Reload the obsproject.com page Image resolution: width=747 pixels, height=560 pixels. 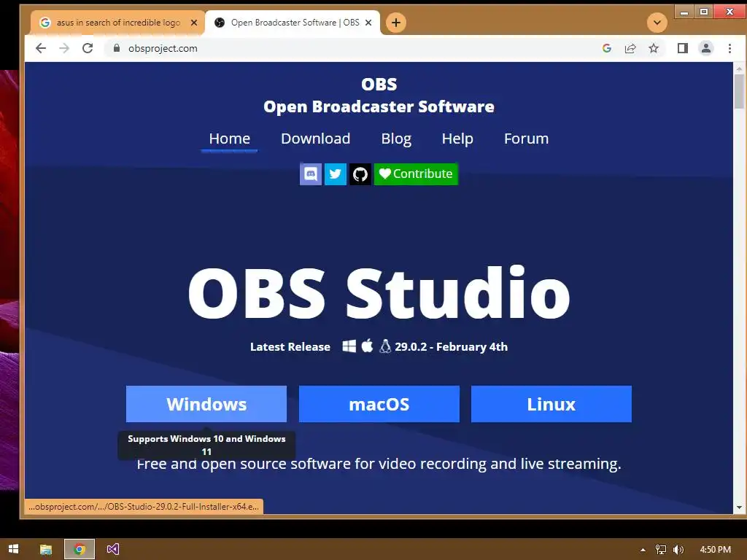88,48
